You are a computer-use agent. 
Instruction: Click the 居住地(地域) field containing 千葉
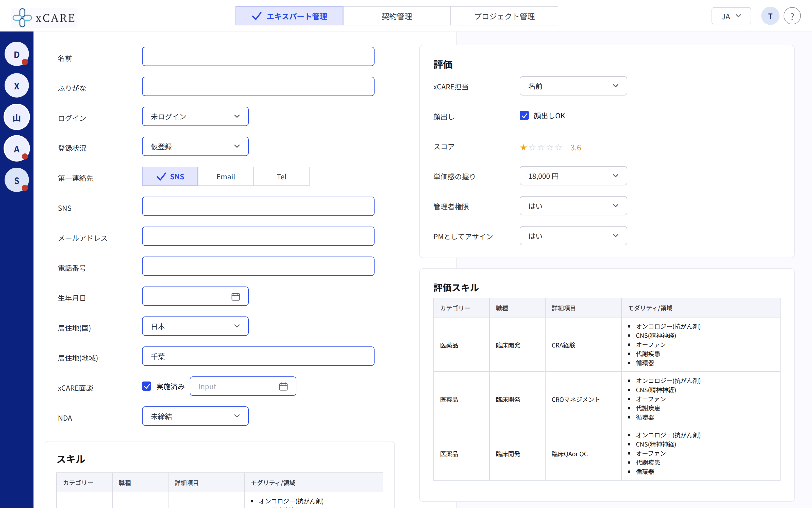258,356
